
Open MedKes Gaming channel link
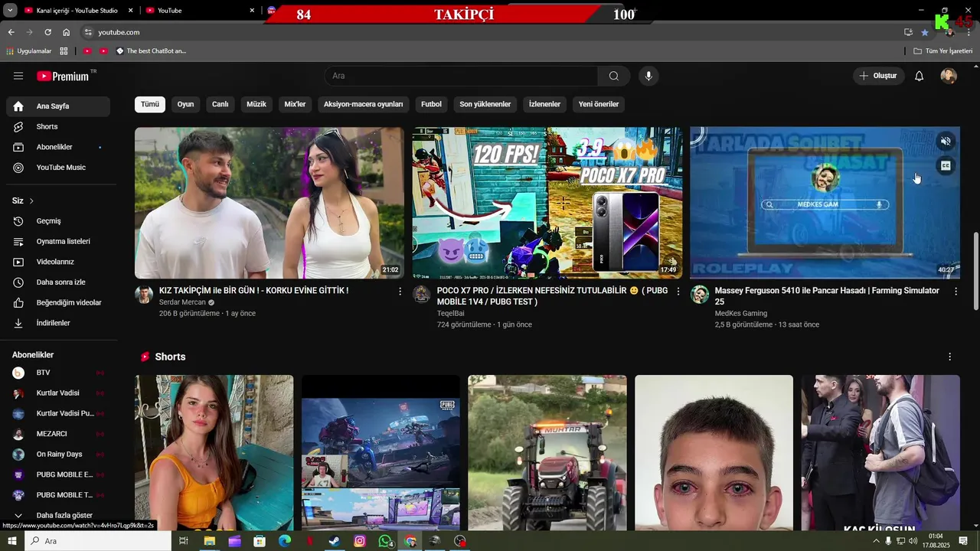coord(741,313)
